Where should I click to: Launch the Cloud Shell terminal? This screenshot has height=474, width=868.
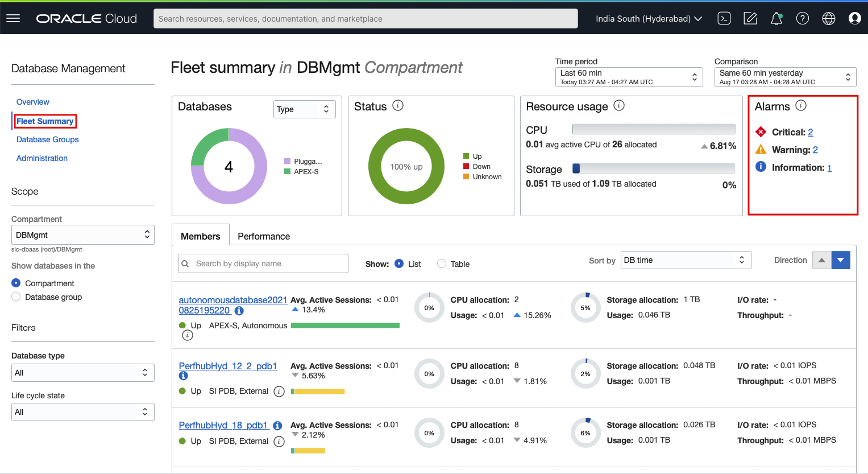coord(724,18)
